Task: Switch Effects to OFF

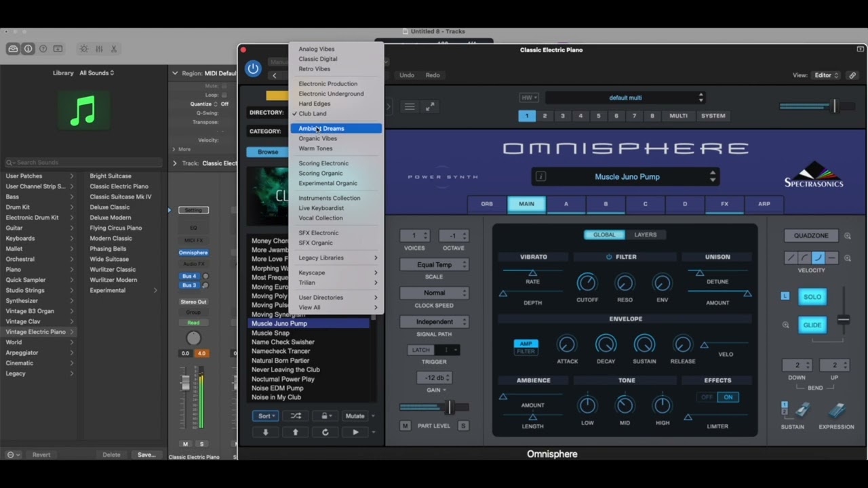Action: pyautogui.click(x=707, y=397)
